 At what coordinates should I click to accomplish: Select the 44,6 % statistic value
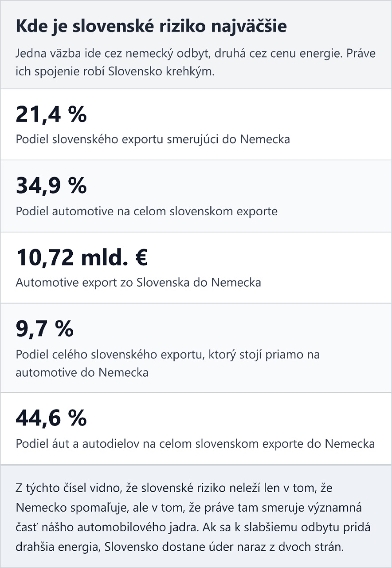[51, 418]
